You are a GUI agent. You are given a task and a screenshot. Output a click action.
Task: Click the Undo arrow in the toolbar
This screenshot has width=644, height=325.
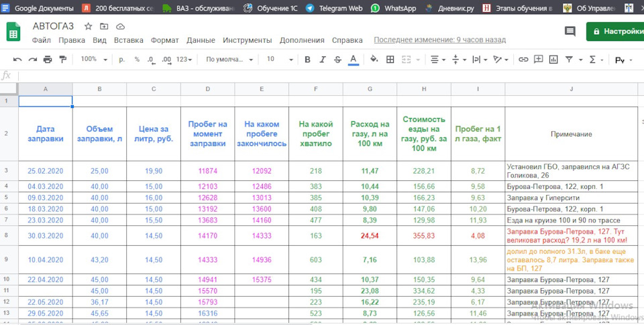(x=17, y=60)
